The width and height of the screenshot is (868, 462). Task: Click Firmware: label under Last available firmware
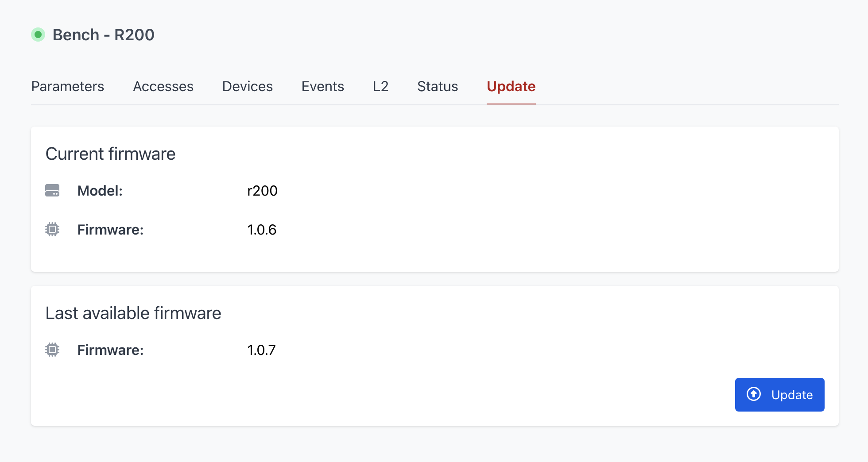point(110,350)
